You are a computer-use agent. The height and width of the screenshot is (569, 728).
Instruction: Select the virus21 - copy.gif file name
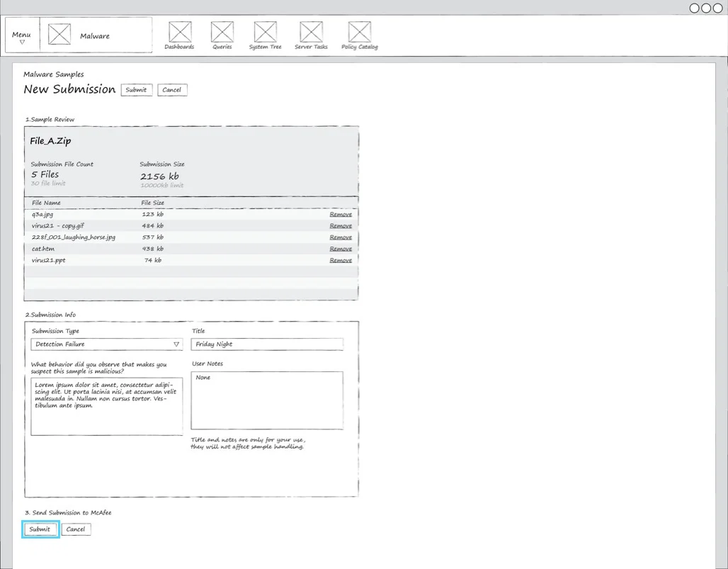[x=58, y=226]
